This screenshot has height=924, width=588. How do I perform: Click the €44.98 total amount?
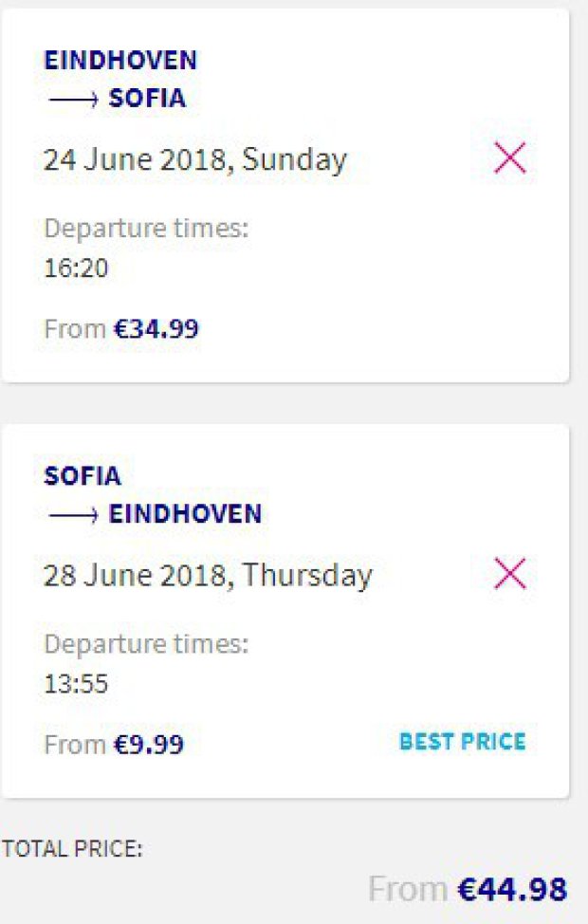[x=512, y=890]
